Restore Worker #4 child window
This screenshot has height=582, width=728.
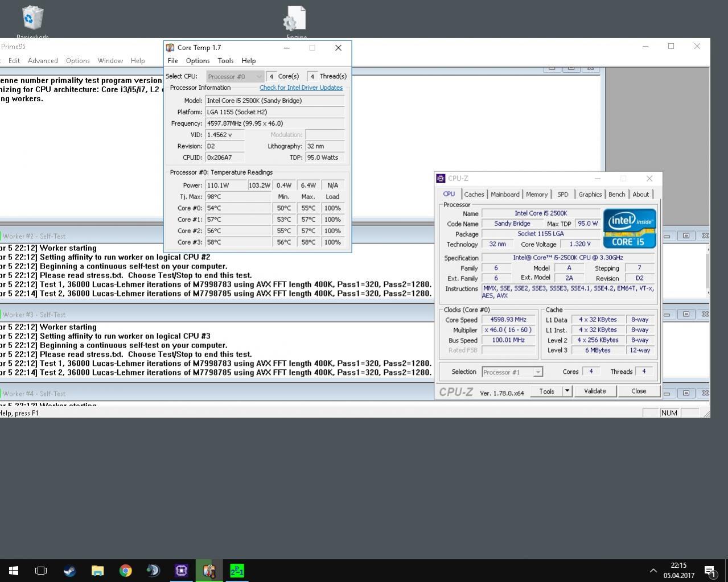[x=686, y=393]
